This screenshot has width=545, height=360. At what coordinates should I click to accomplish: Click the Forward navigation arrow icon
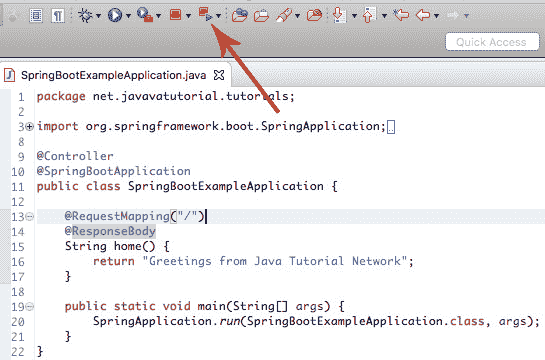point(453,15)
